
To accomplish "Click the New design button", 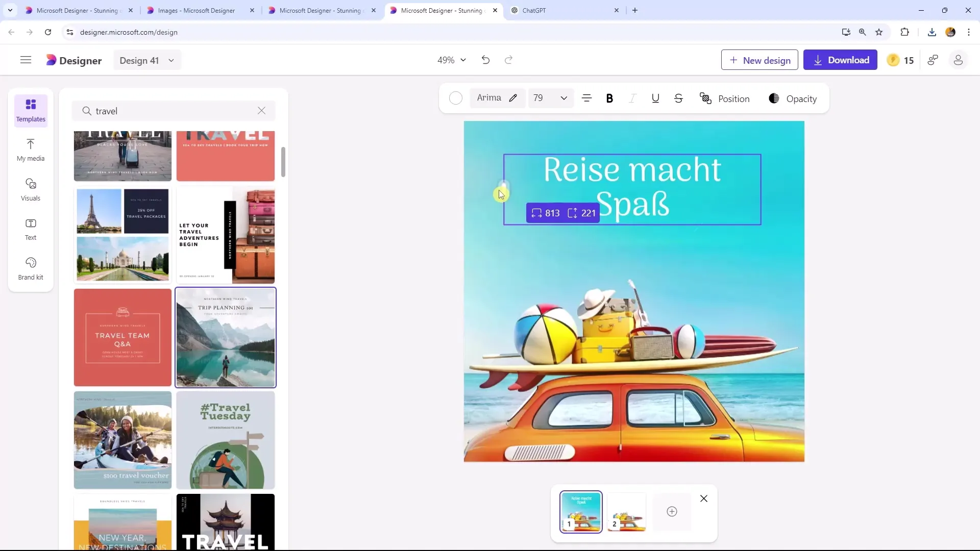I will tap(761, 60).
